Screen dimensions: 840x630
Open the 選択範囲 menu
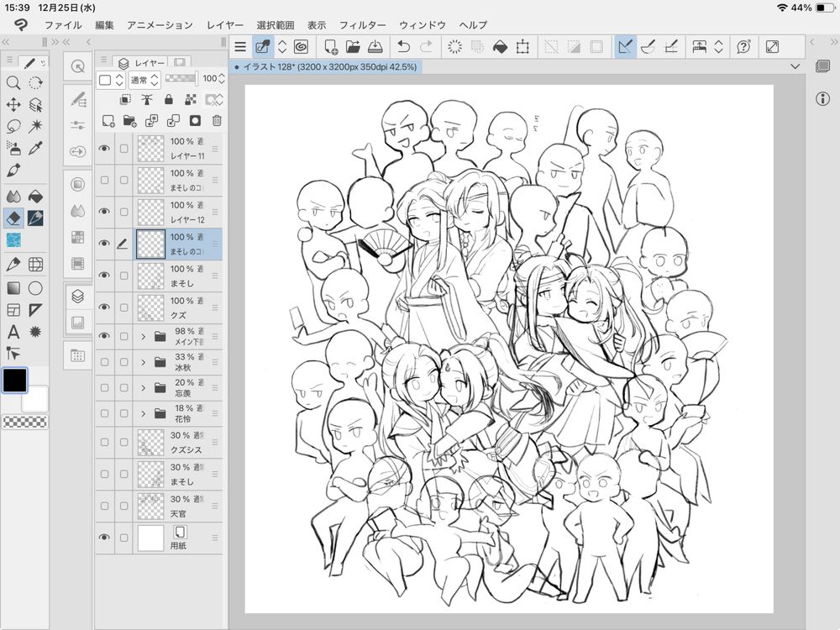276,24
